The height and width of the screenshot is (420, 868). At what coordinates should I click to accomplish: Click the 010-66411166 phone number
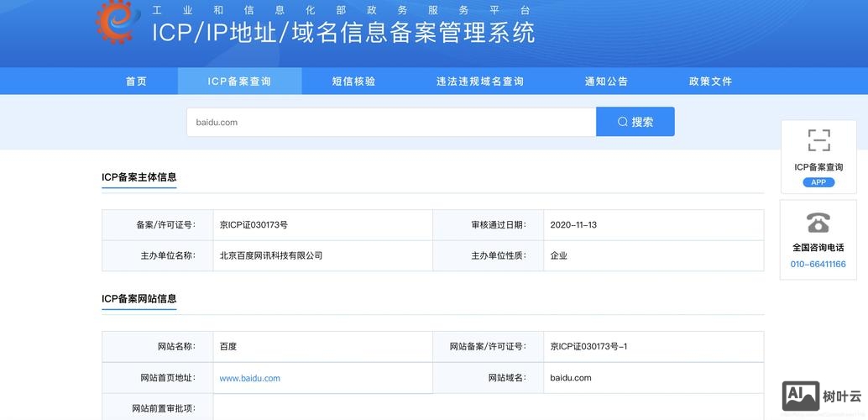pos(818,265)
